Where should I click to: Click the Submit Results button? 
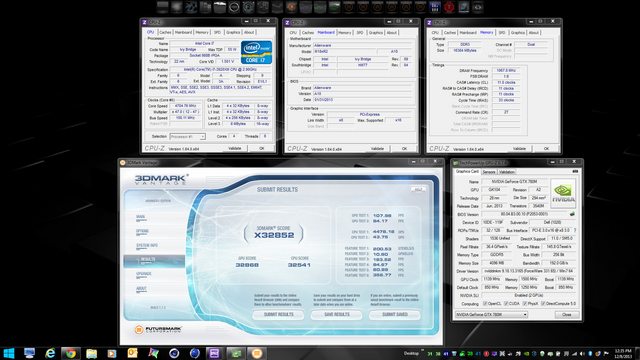tap(278, 315)
